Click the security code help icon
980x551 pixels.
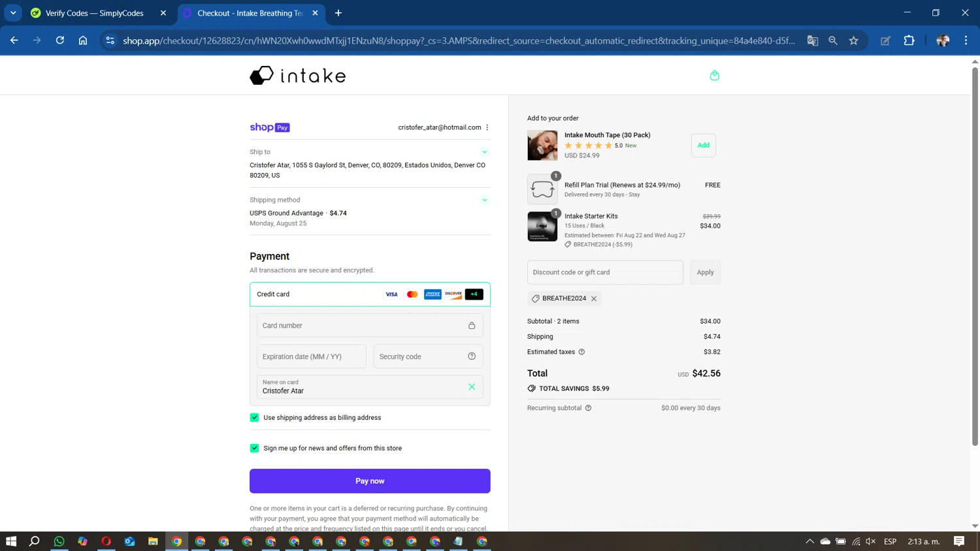coord(472,356)
